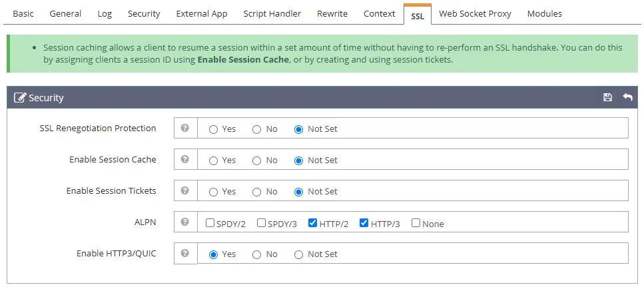Open the Modules tab

tap(545, 13)
